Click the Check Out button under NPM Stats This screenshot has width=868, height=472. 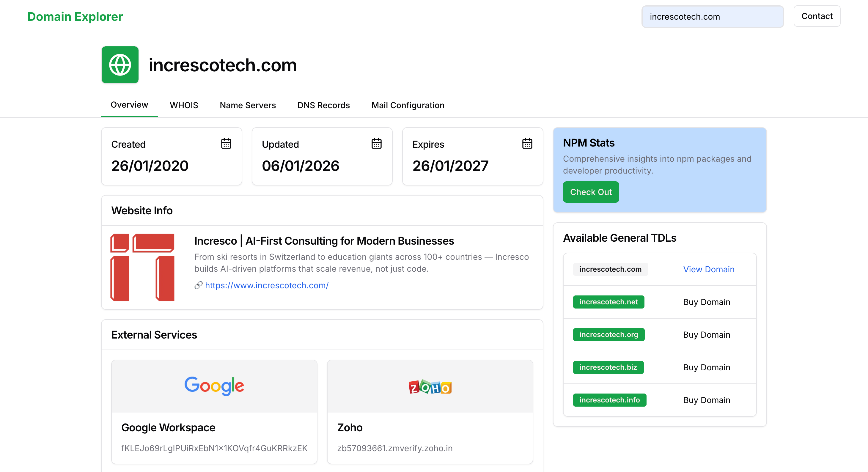coord(591,192)
